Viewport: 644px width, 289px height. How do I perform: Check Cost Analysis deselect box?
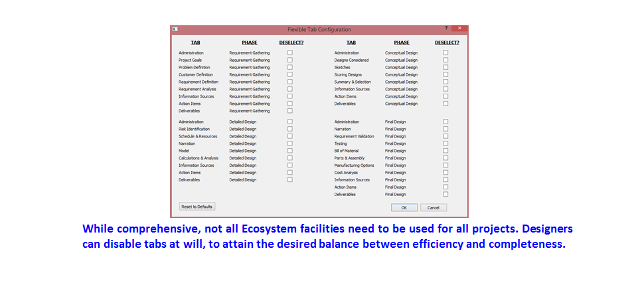[446, 173]
